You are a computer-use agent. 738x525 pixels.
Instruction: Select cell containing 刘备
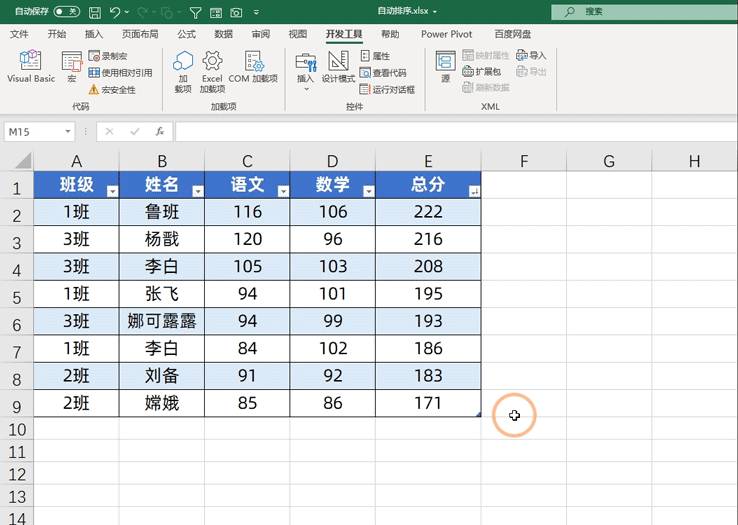coord(162,376)
